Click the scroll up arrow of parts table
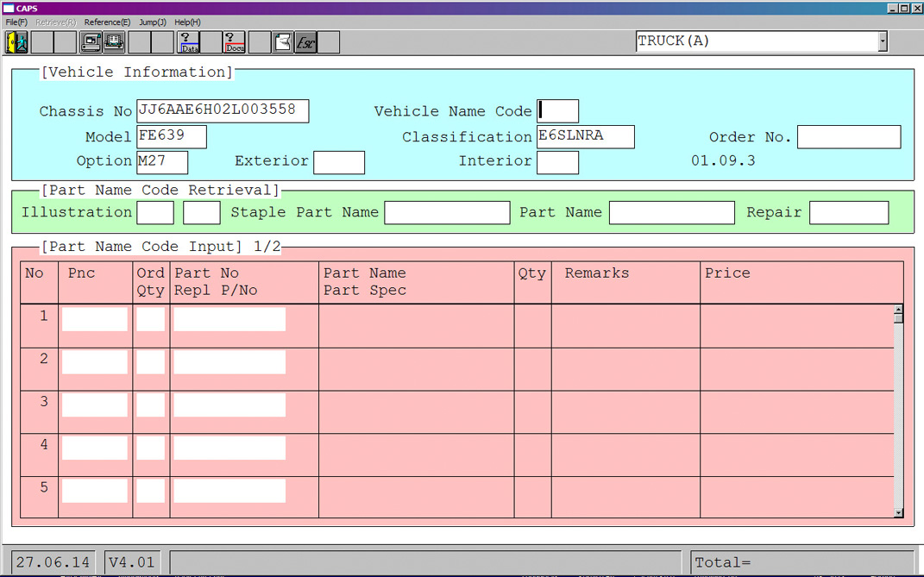Image resolution: width=924 pixels, height=577 pixels. pyautogui.click(x=898, y=310)
